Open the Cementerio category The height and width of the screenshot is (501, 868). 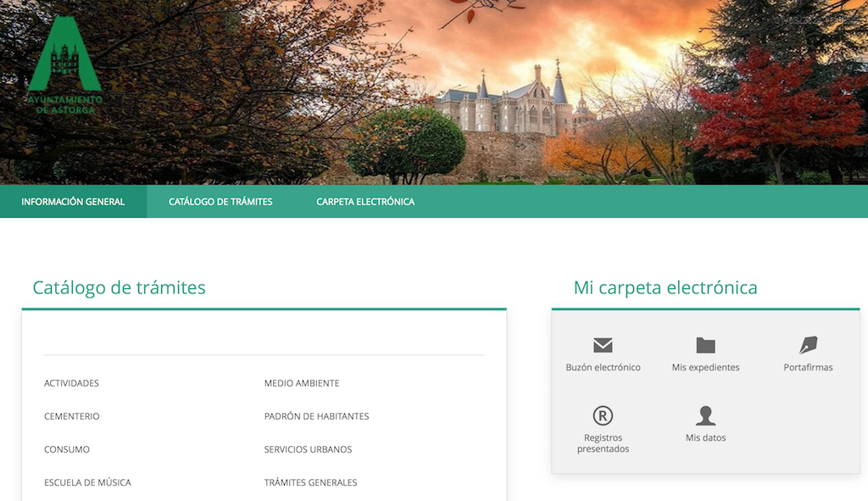click(x=72, y=416)
